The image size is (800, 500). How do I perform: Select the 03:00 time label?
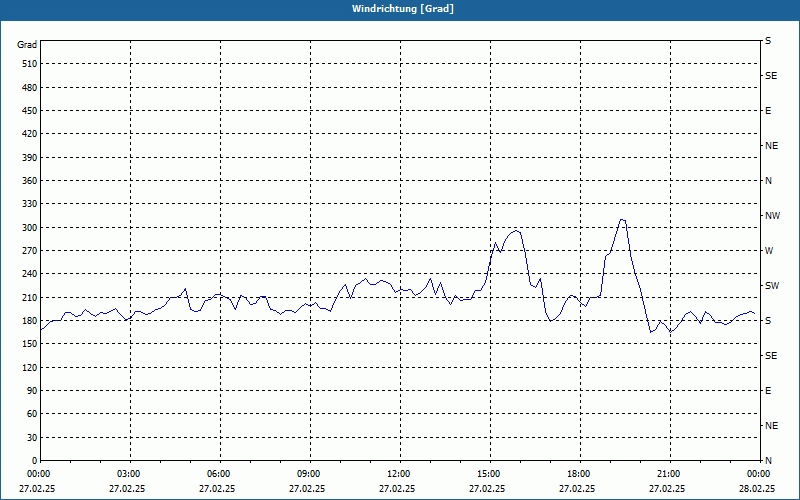pyautogui.click(x=130, y=473)
